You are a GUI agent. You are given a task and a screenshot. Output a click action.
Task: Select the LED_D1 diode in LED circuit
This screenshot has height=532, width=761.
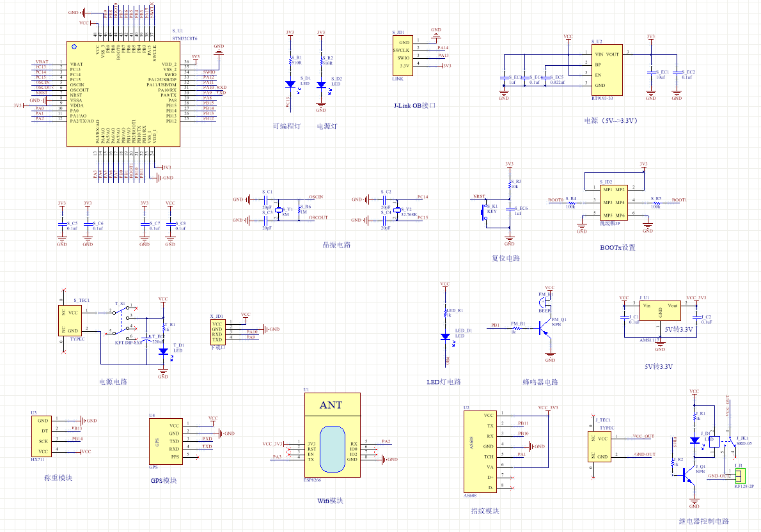(446, 336)
